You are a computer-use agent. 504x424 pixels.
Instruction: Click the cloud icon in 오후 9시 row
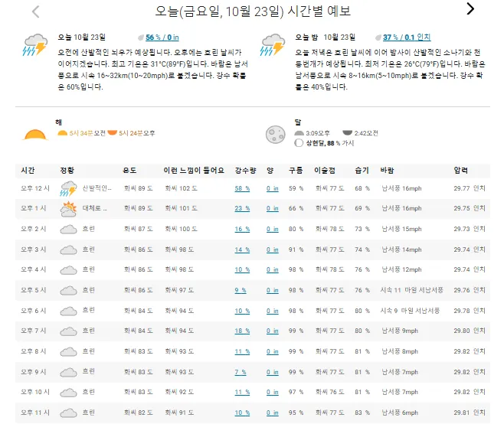coord(68,373)
